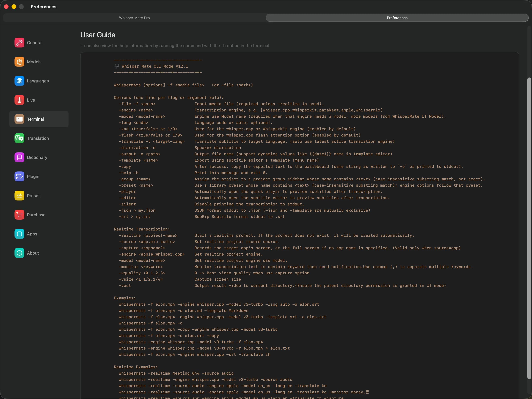Select the Preferences tab
This screenshot has width=532, height=399.
397,18
